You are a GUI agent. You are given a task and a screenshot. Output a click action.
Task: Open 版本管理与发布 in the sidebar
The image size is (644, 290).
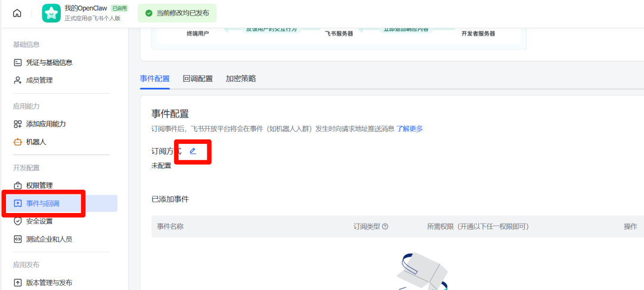point(49,282)
